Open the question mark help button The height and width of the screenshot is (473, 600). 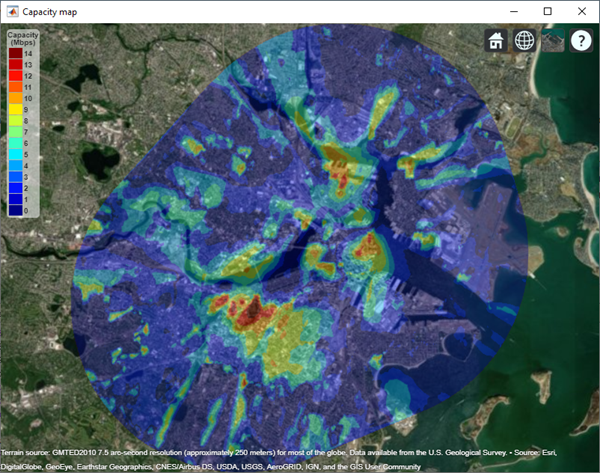(x=581, y=40)
